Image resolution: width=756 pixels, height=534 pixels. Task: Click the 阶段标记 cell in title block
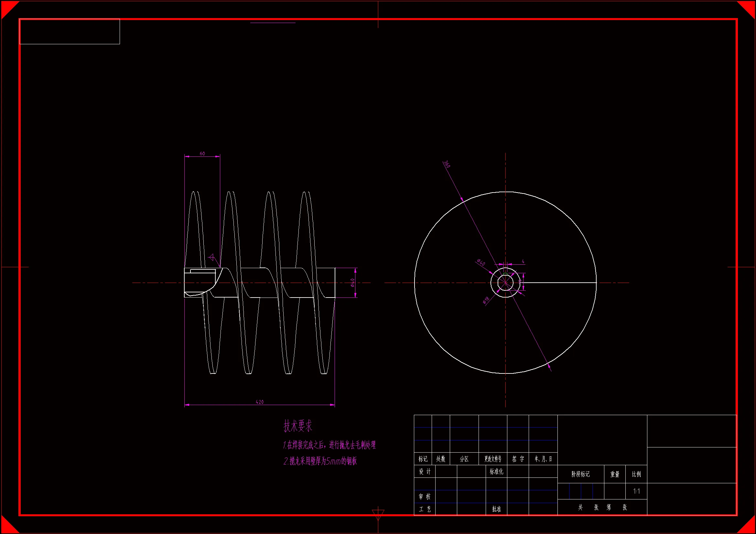tap(580, 474)
